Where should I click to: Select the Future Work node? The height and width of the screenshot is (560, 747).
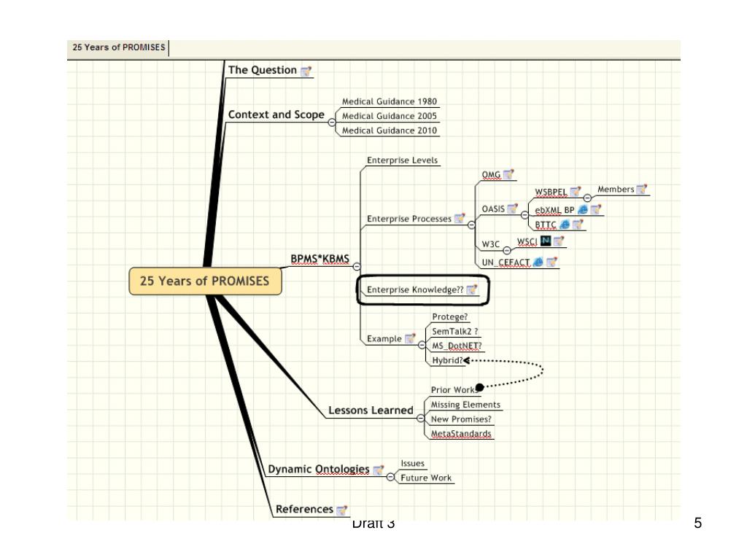coord(426,478)
